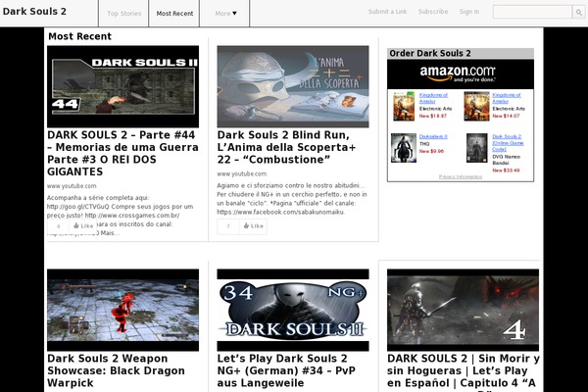Click the amazon.com banner logo
Image resolution: width=588 pixels, height=392 pixels.
(x=458, y=73)
